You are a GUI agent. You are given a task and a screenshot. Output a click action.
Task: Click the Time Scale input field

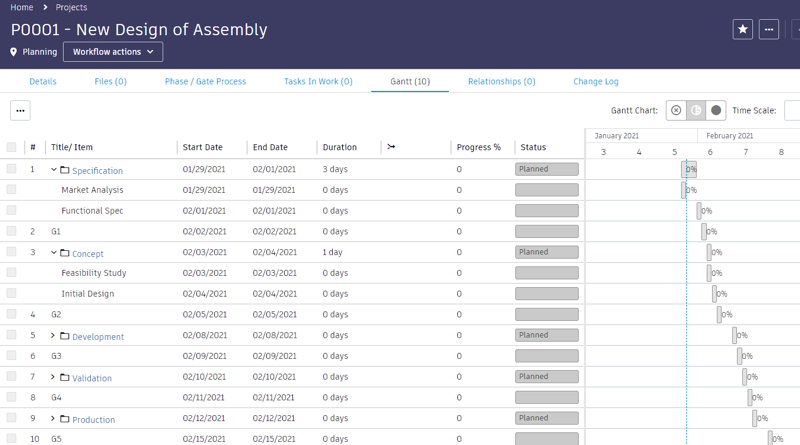[x=792, y=110]
